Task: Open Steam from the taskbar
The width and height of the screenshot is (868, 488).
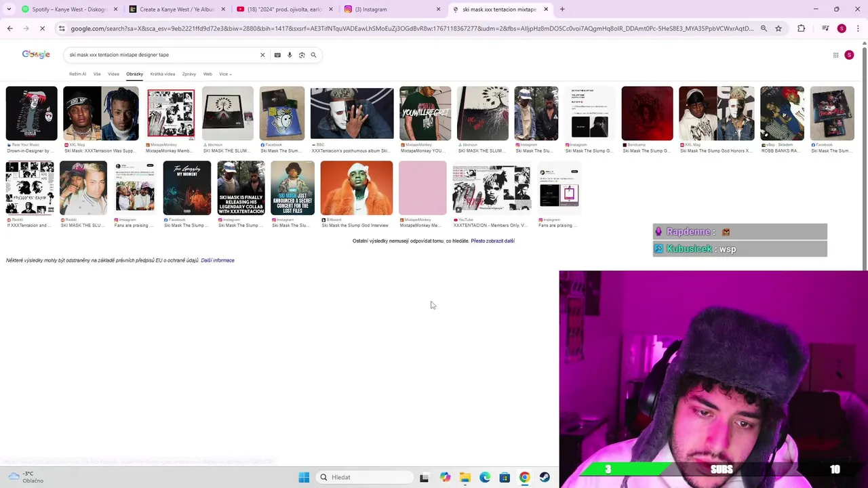Action: [x=545, y=477]
